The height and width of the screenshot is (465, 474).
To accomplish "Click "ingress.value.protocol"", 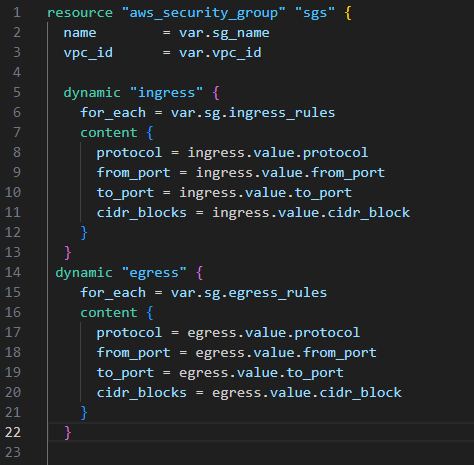I will (278, 153).
